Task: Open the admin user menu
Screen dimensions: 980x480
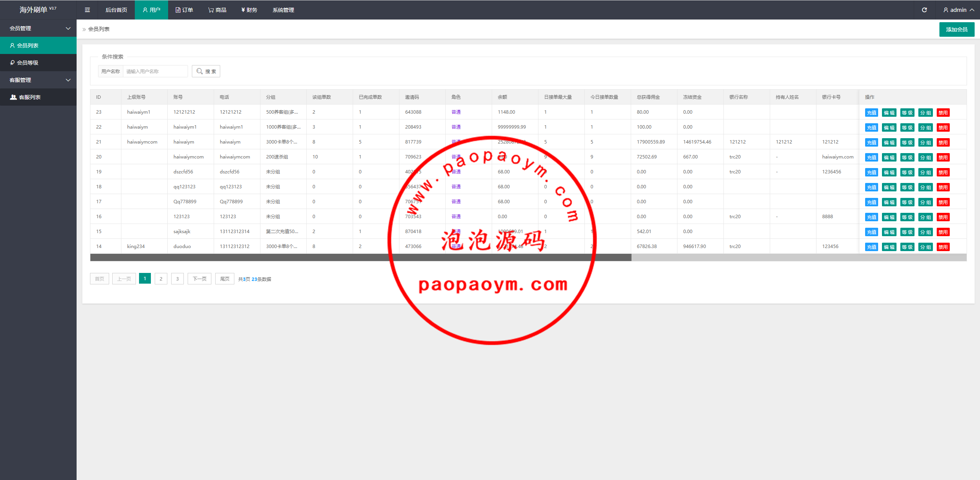Action: pos(959,10)
